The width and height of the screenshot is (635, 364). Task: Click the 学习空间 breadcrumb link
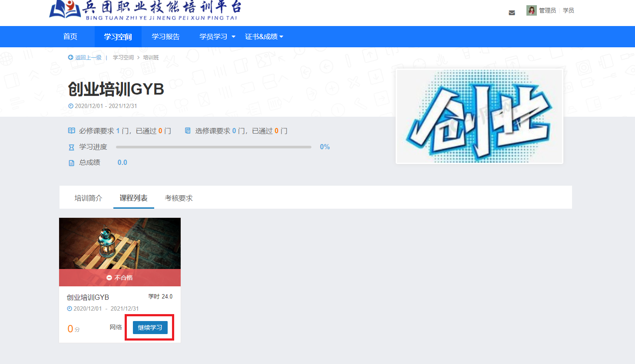[x=123, y=58]
